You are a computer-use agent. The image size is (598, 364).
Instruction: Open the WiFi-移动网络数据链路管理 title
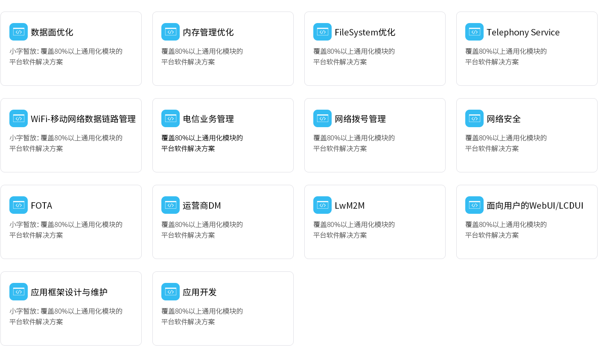[83, 119]
